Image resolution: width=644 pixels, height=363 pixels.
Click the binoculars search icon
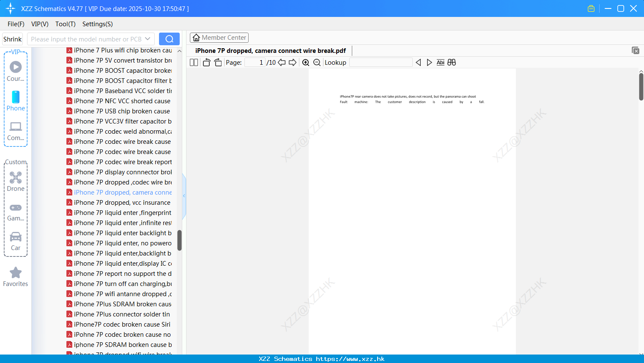click(x=452, y=63)
